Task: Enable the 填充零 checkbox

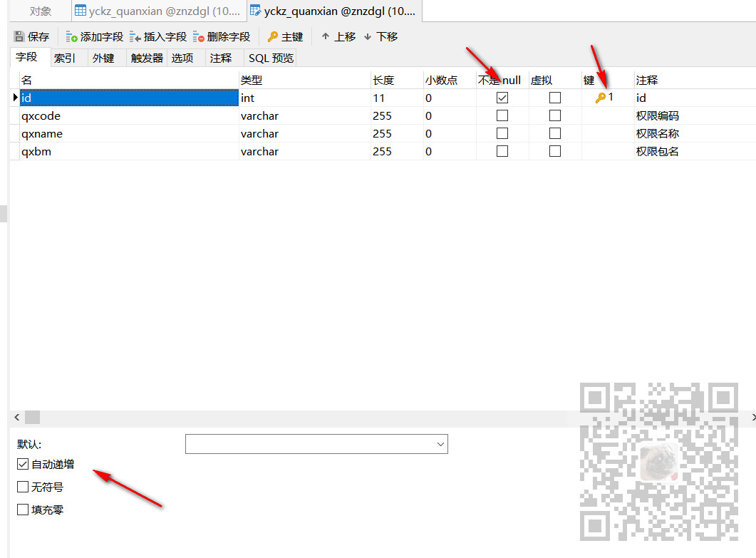Action: coord(23,510)
